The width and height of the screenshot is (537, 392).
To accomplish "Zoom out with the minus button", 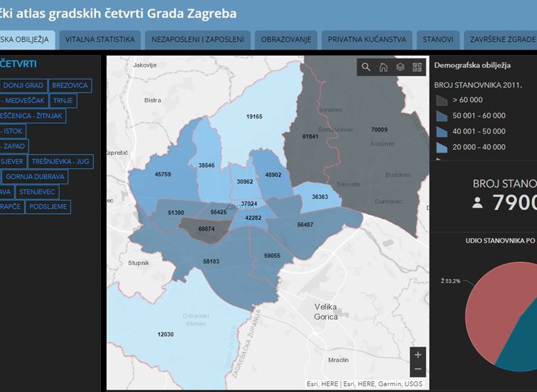I will 418,369.
